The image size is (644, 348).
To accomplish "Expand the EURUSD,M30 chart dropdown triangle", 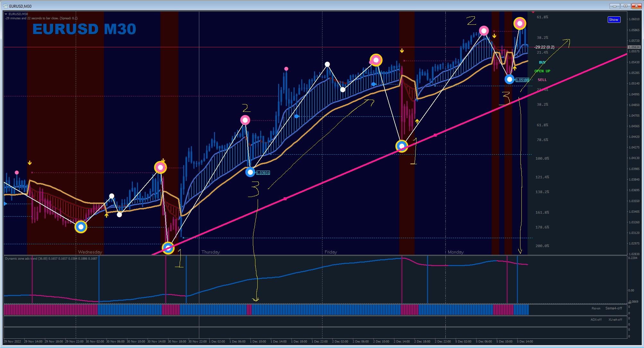I will click(6, 14).
